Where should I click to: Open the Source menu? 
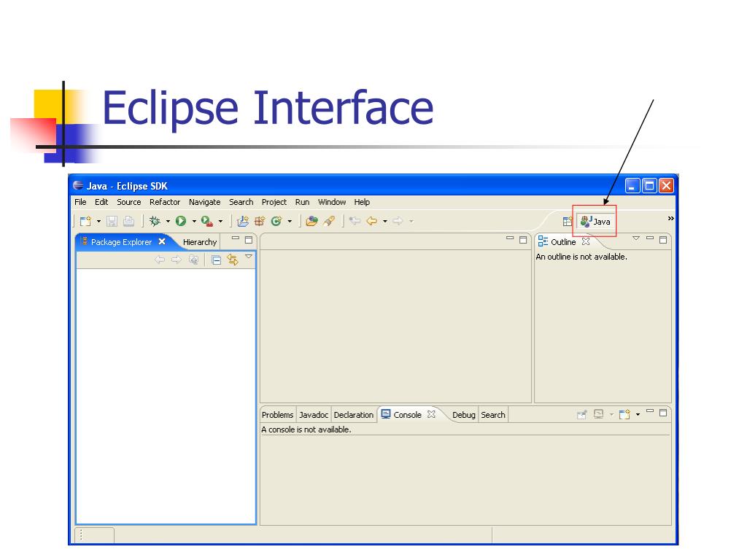pyautogui.click(x=129, y=202)
